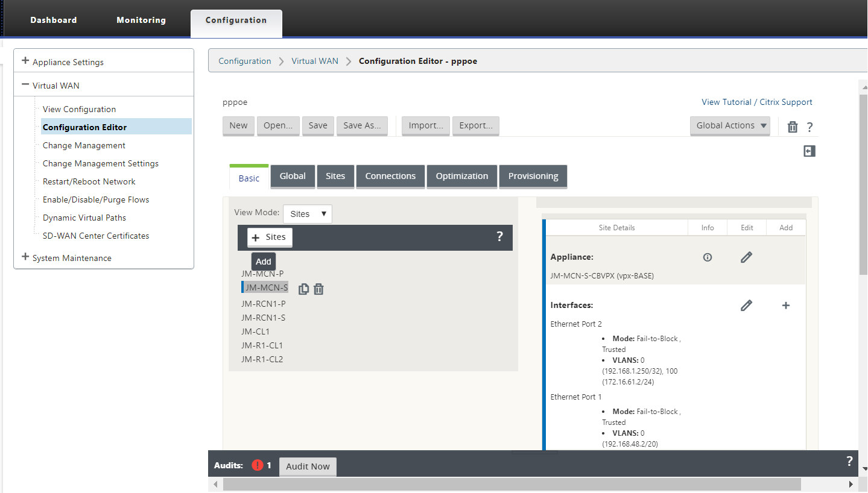Open the Sites section help question mark

[499, 236]
